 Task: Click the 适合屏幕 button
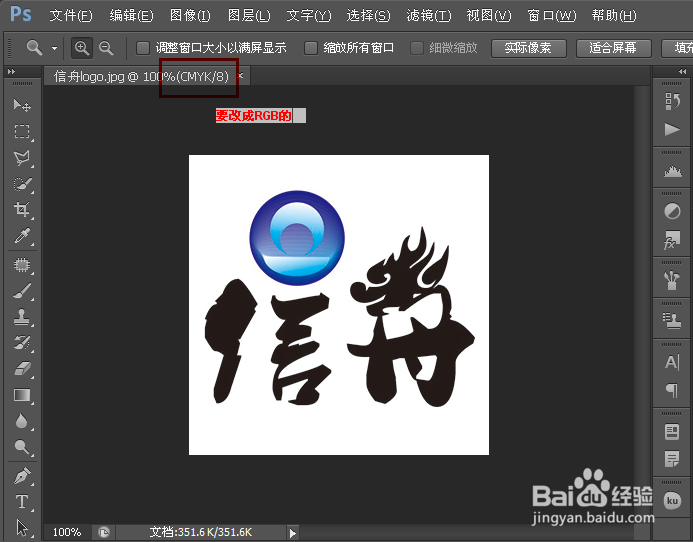pyautogui.click(x=613, y=48)
